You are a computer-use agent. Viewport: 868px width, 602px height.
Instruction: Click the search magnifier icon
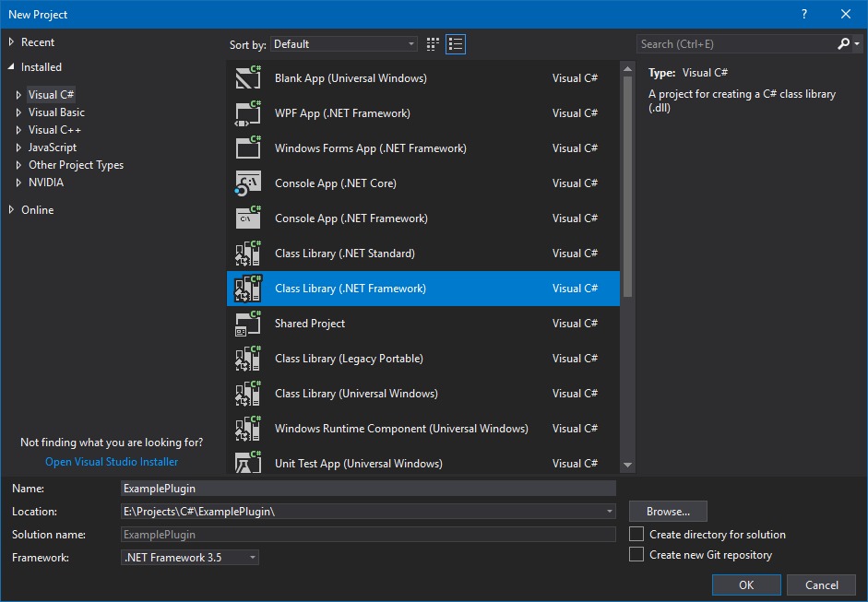point(843,43)
